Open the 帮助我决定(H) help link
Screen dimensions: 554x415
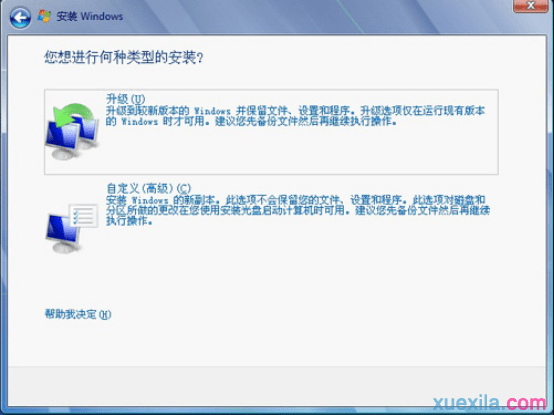[78, 314]
